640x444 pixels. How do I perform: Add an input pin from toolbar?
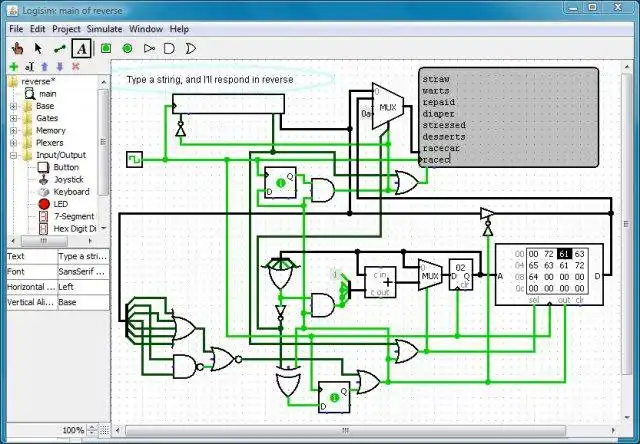pyautogui.click(x=106, y=48)
